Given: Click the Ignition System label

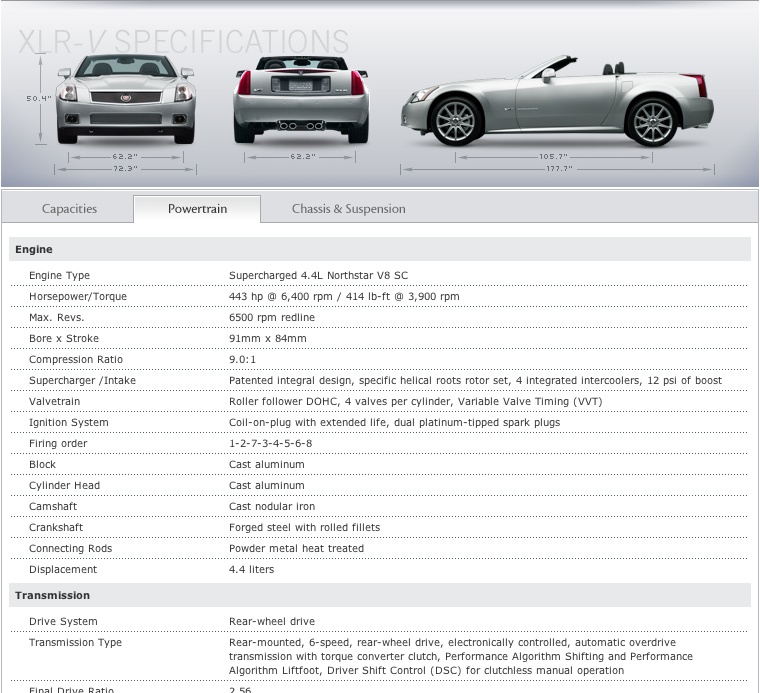Looking at the screenshot, I should 68,422.
